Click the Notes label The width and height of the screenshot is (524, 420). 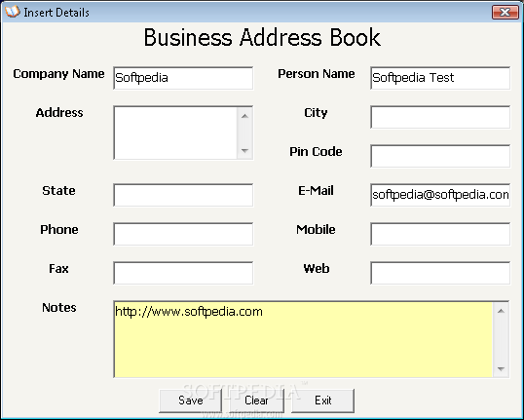59,308
